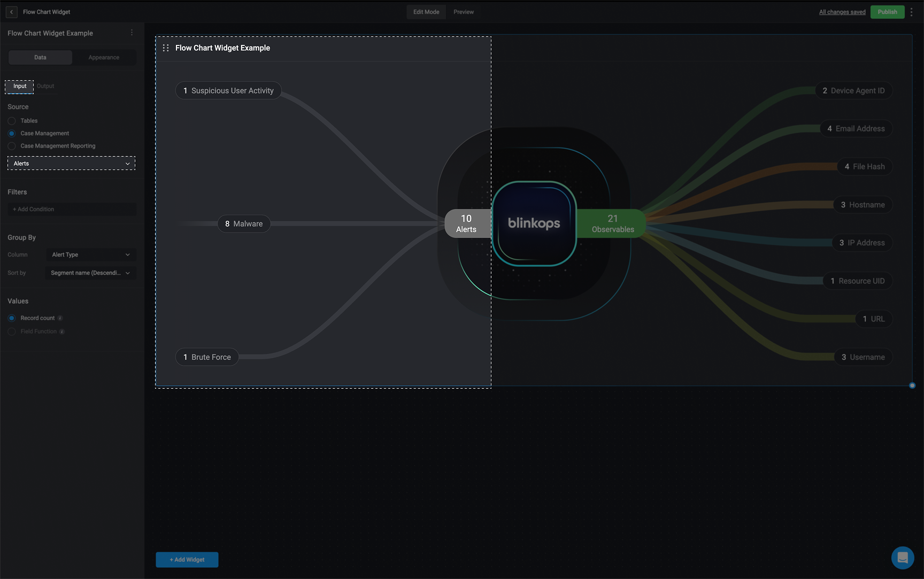Click the 21 Observables block
The image size is (924, 579).
pyautogui.click(x=613, y=223)
